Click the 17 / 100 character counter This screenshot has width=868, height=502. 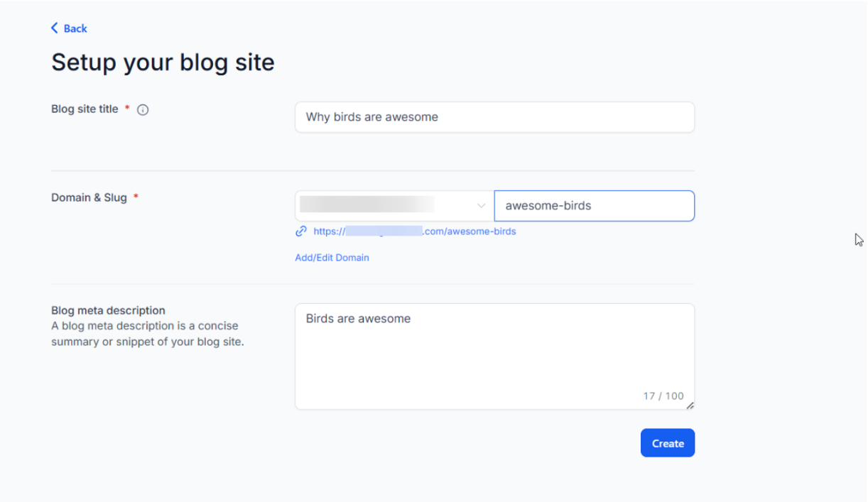click(663, 396)
